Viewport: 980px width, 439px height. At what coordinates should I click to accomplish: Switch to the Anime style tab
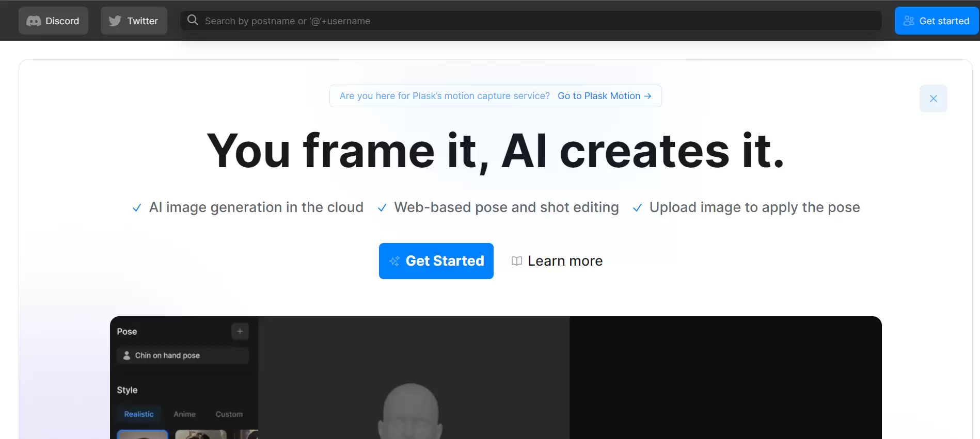point(184,414)
